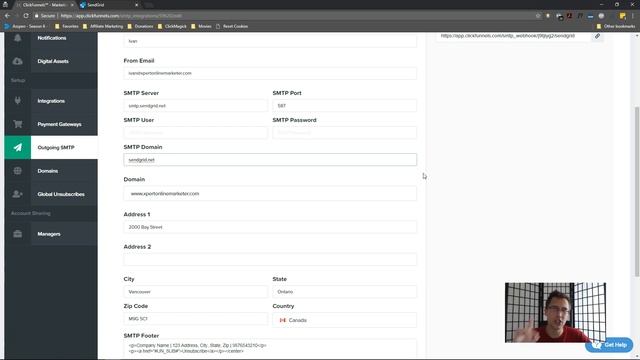This screenshot has width=640, height=360.
Task: Click the Digital Assets cloud icon
Action: 18,61
